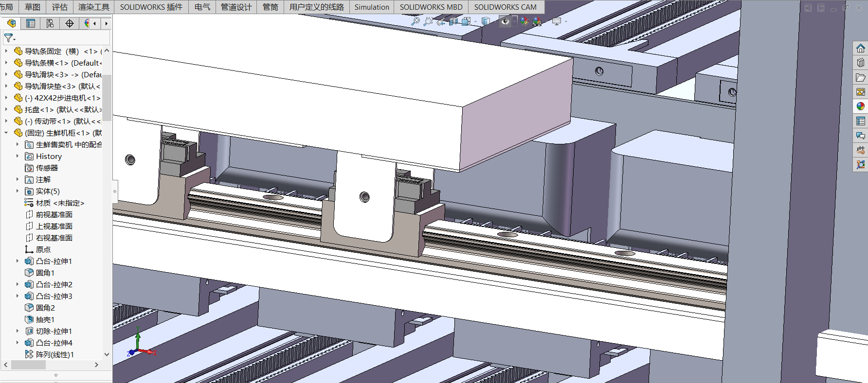Viewport: 868px width, 383px height.
Task: Toggle Hide/Show Items eye icon
Action: coord(505,21)
